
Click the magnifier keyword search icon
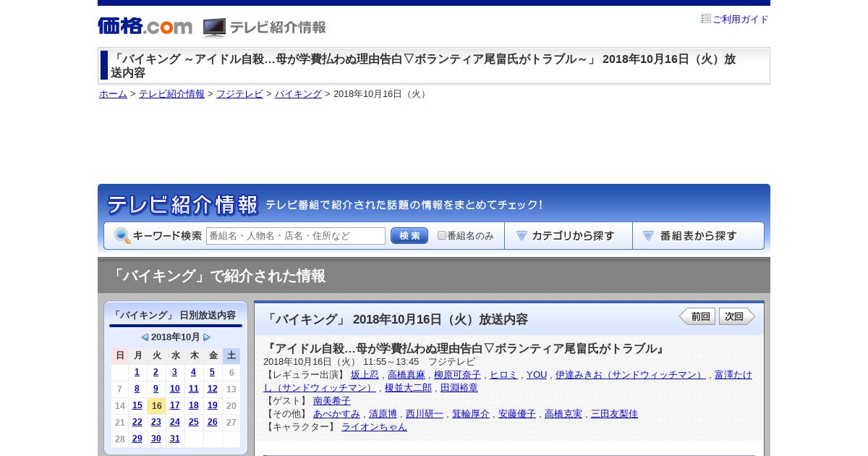122,236
